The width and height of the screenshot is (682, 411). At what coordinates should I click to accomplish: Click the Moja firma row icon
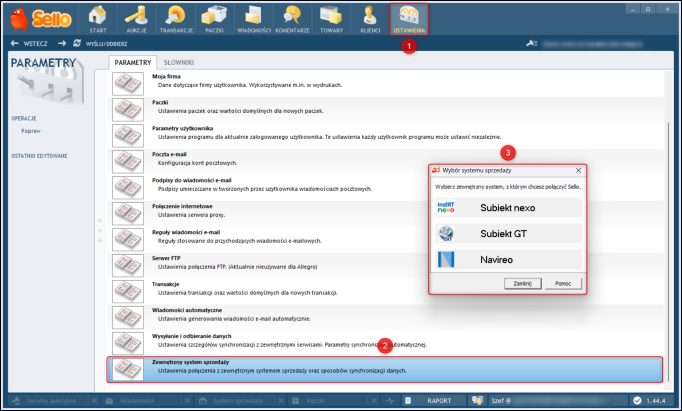click(x=127, y=84)
